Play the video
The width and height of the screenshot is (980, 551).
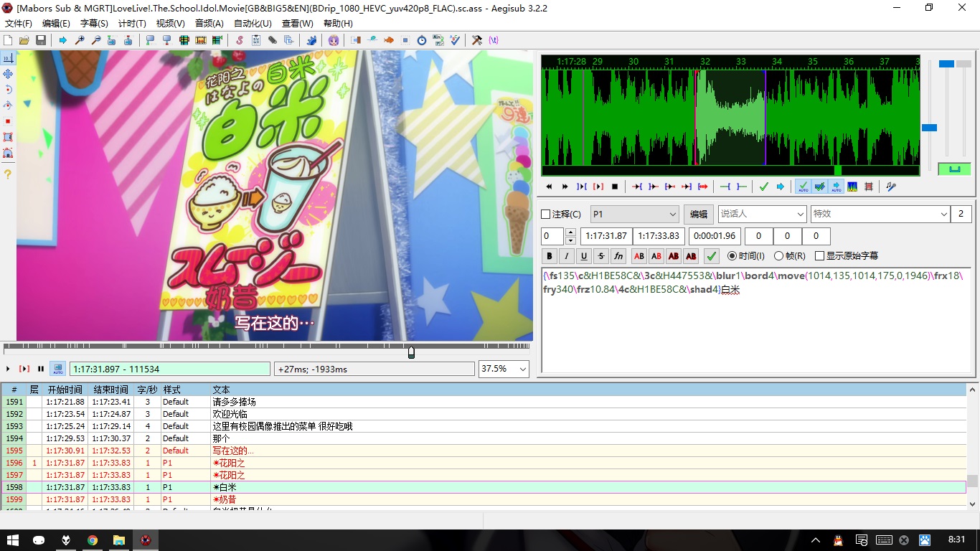pos(9,369)
